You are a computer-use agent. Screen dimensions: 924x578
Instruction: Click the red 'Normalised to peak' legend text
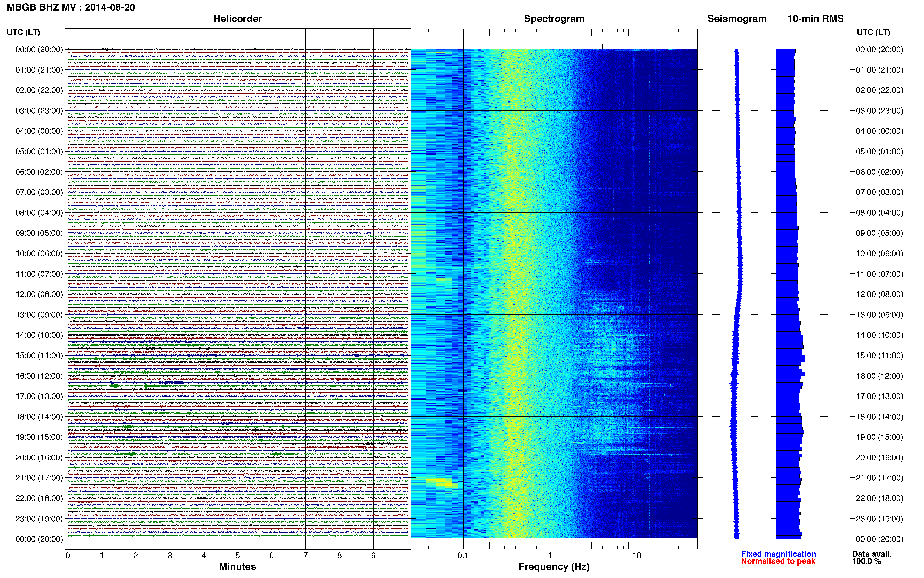click(778, 561)
